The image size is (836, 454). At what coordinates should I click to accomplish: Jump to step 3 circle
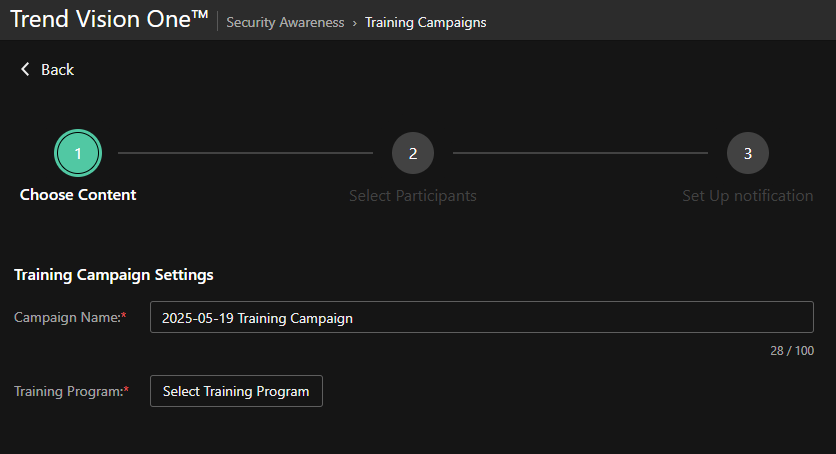(748, 153)
